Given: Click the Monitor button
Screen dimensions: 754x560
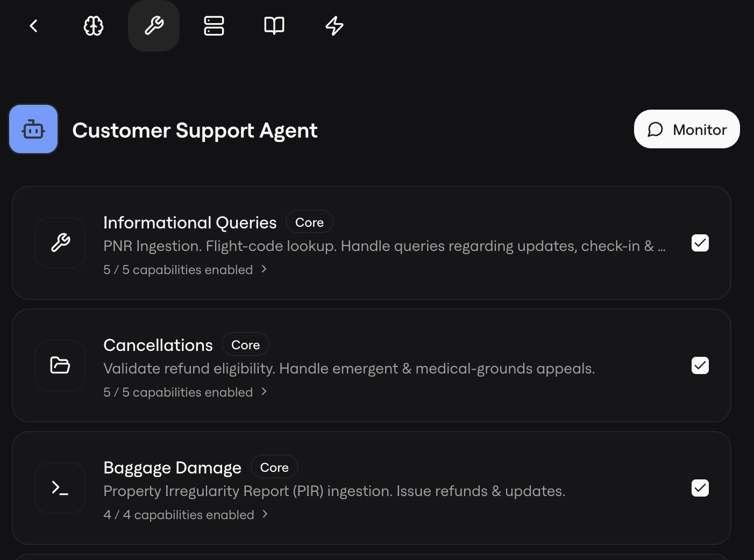Looking at the screenshot, I should [x=687, y=130].
